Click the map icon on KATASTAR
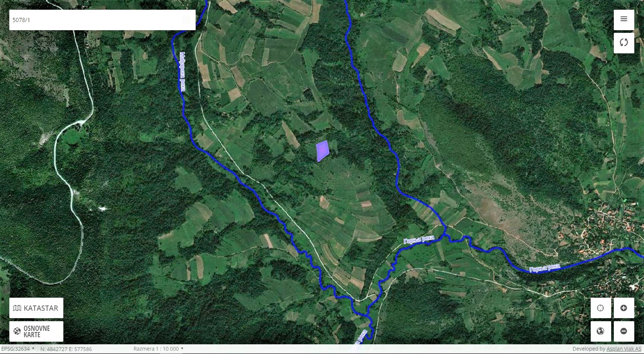Viewport: 644px width, 354px height. 17,308
